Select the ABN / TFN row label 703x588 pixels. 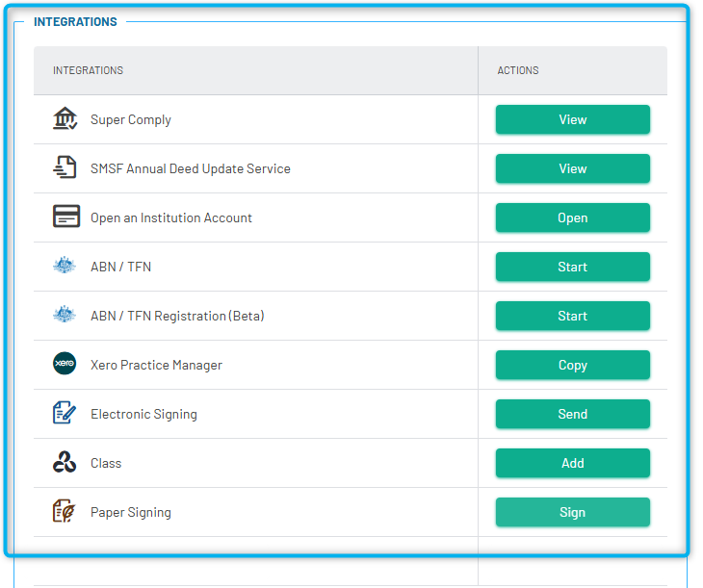point(121,267)
